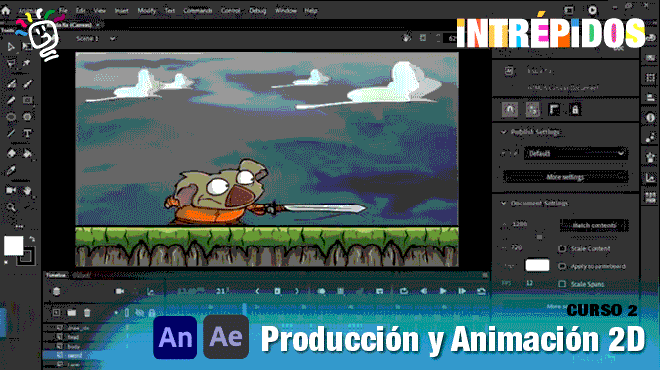Toggle timeline camera layer icon
This screenshot has height=370, width=660.
(120, 291)
